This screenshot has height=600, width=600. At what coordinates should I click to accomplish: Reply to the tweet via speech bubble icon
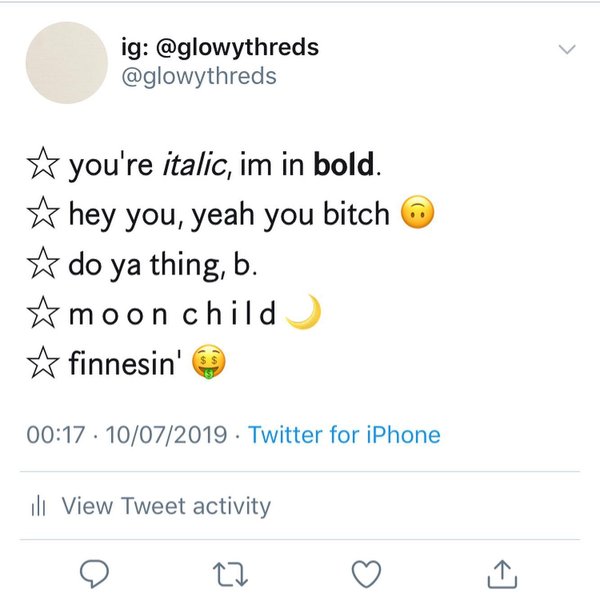(x=93, y=571)
